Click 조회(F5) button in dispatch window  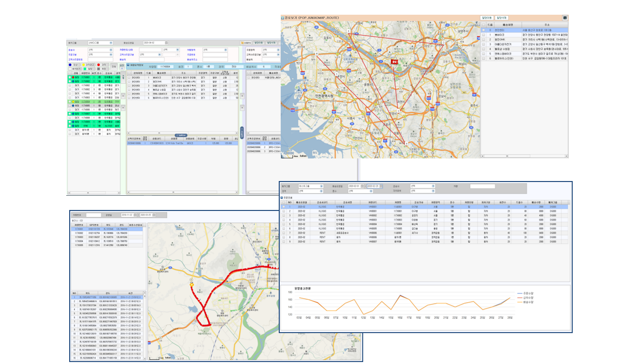(x=246, y=43)
